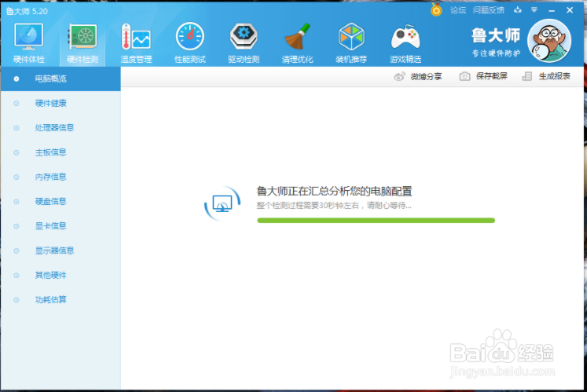Open 显卡信息 sidebar item
587x392 pixels.
(61, 225)
